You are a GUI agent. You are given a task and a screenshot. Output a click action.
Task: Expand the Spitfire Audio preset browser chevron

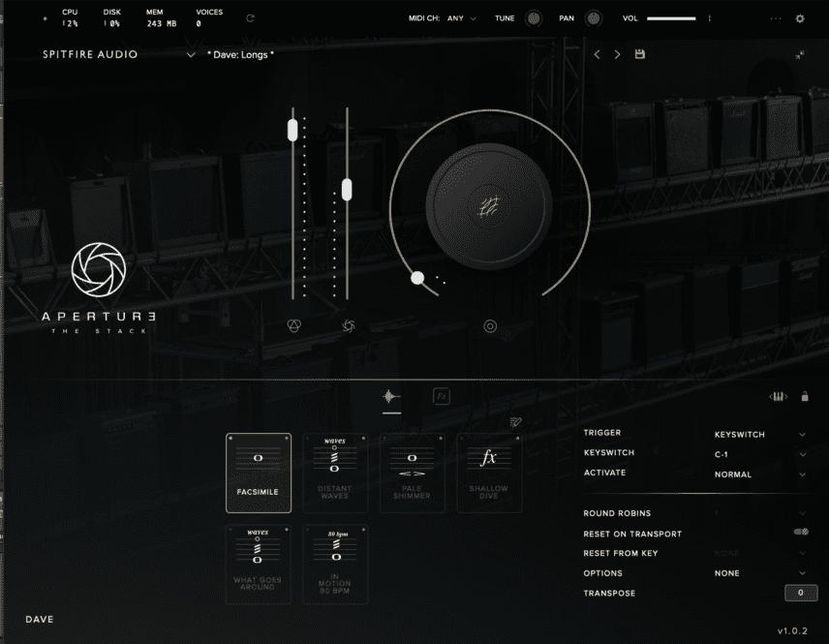pos(191,55)
